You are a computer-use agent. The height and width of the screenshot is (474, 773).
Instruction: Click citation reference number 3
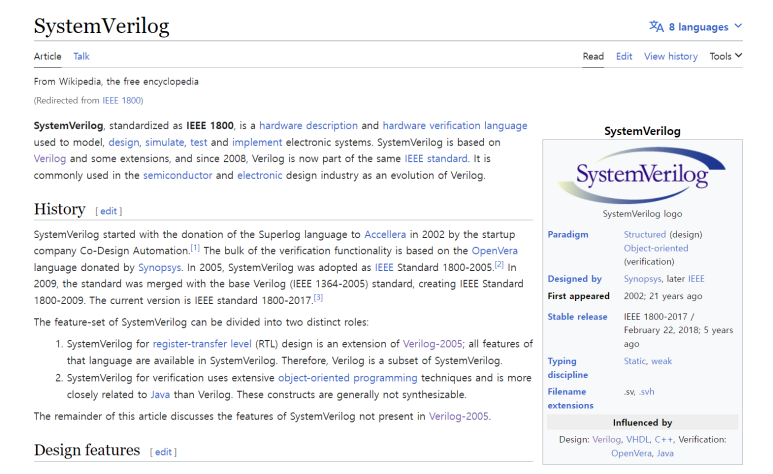318,297
